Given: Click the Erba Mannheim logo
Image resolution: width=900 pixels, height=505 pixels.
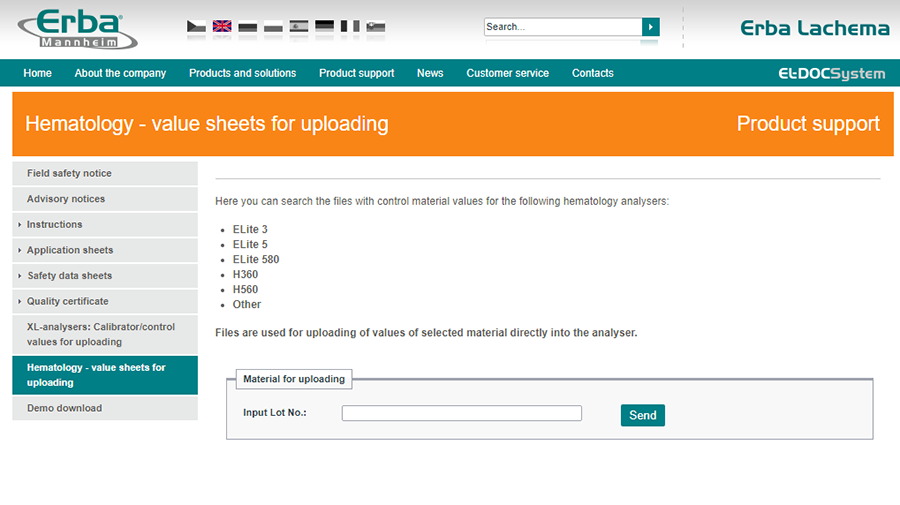Looking at the screenshot, I should [x=77, y=29].
